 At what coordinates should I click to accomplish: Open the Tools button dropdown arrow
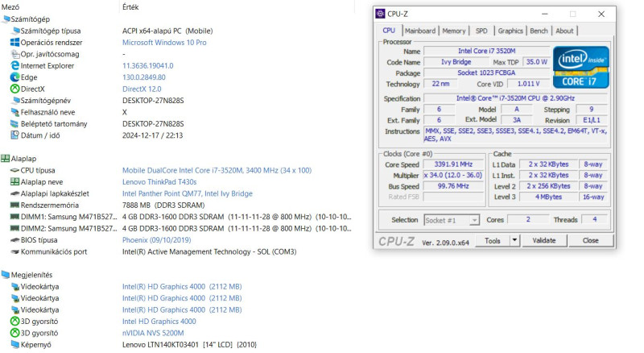pyautogui.click(x=514, y=240)
